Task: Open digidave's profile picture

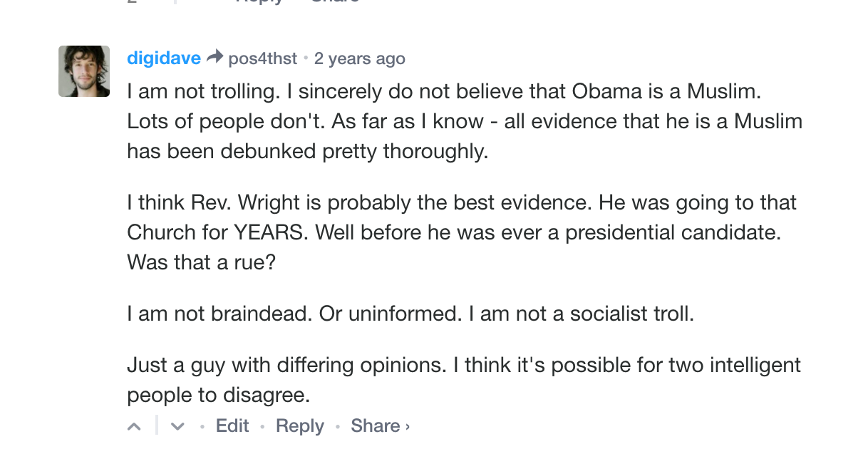Action: click(84, 71)
